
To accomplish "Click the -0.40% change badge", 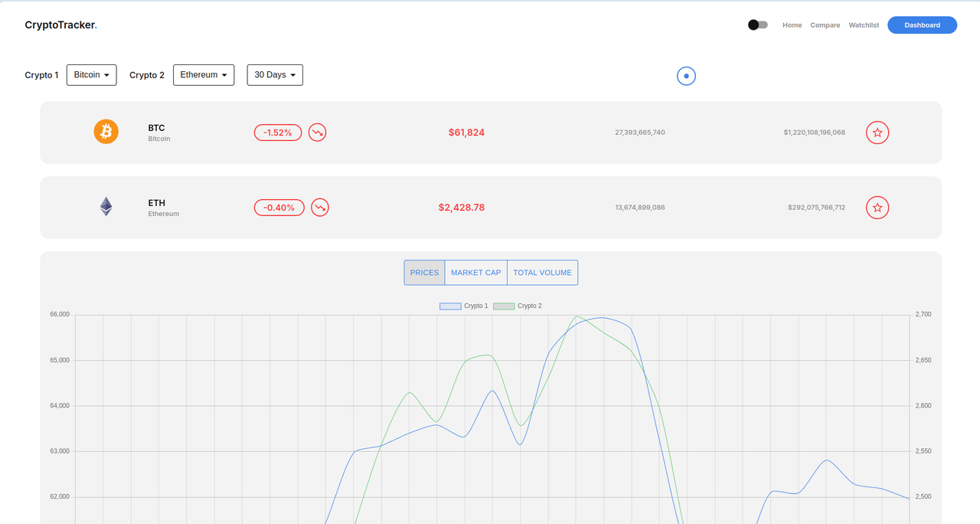I will 279,208.
